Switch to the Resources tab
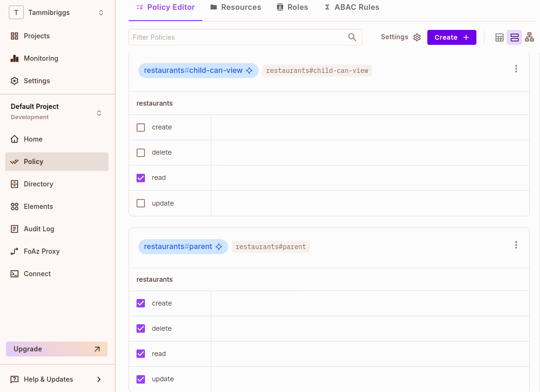Viewport: 540px width, 392px height. tap(236, 7)
